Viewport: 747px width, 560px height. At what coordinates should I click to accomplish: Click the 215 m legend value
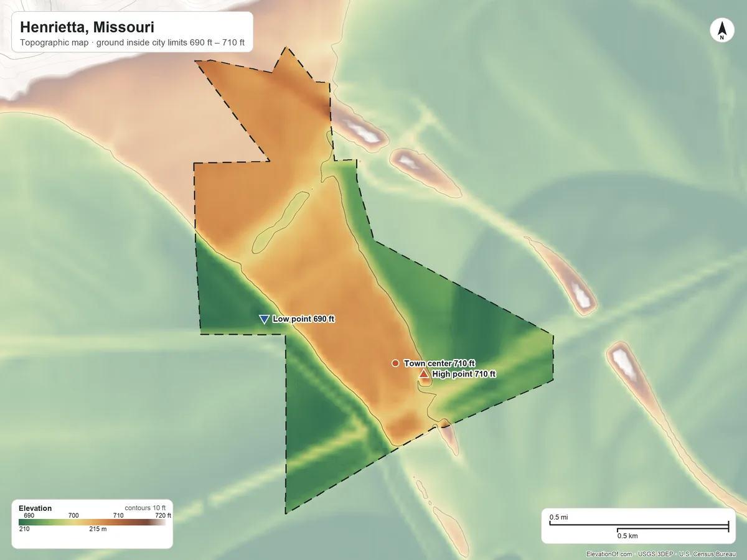98,530
